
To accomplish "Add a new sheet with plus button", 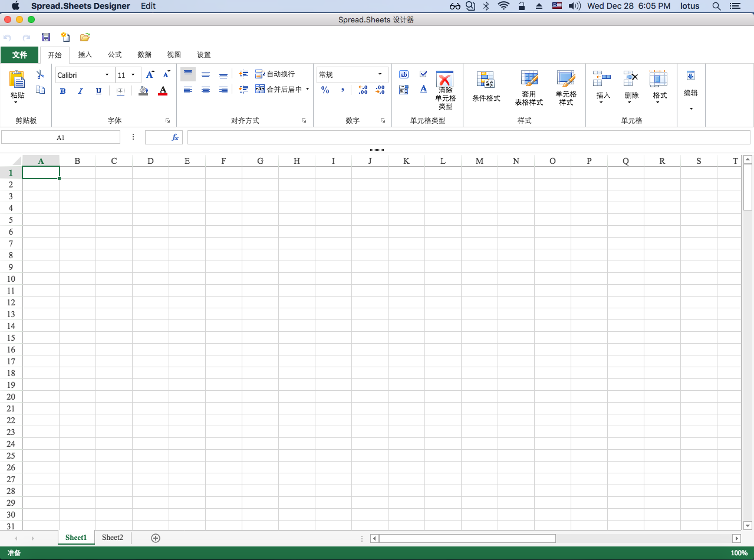I will [x=156, y=538].
